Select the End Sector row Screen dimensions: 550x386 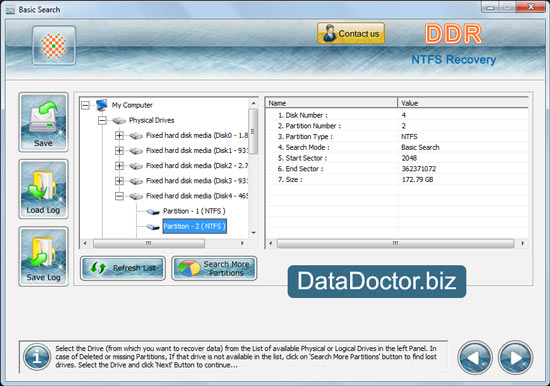[x=397, y=168]
